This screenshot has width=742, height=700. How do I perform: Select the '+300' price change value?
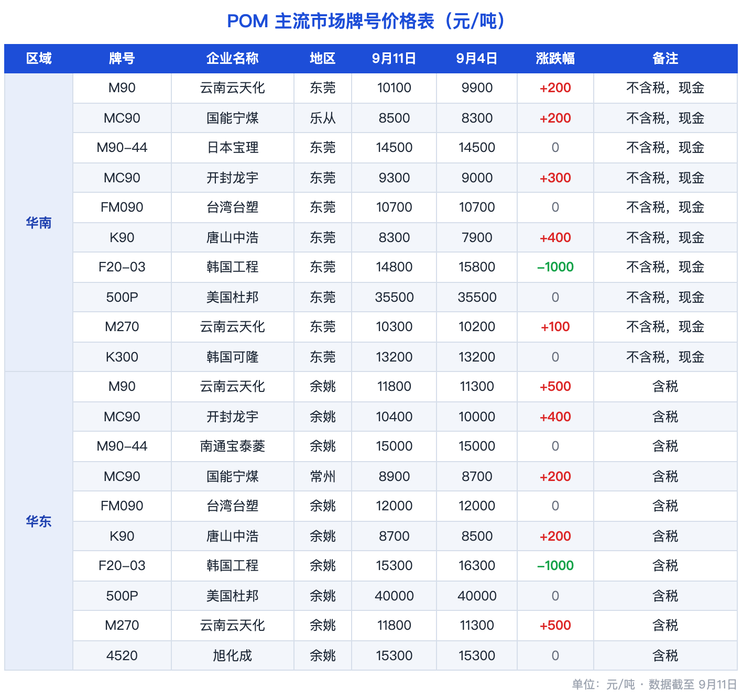coord(555,178)
